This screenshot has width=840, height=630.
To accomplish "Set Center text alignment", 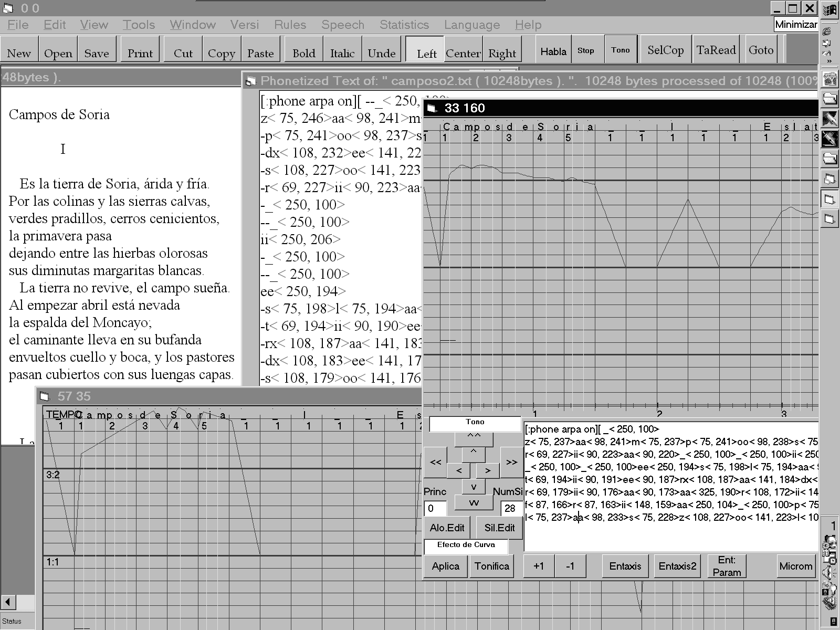I will [463, 50].
